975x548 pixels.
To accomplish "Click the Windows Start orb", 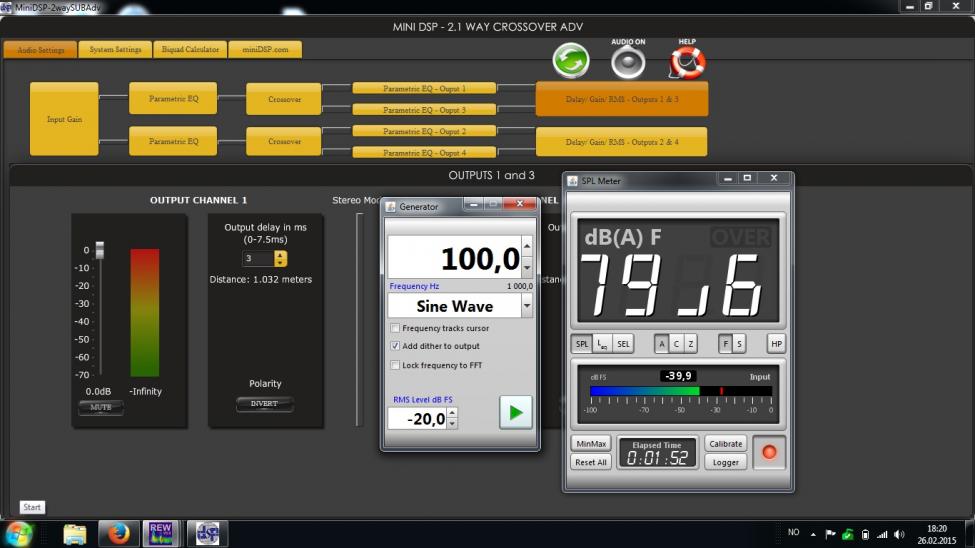I will 18,534.
